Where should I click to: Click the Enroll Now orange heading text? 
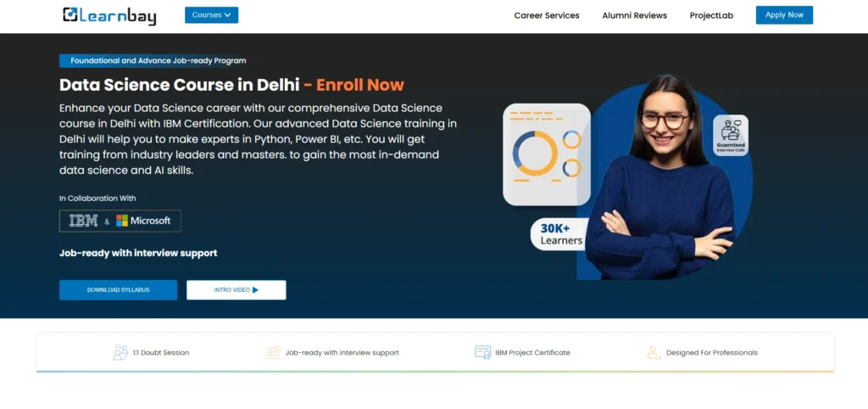tap(359, 85)
